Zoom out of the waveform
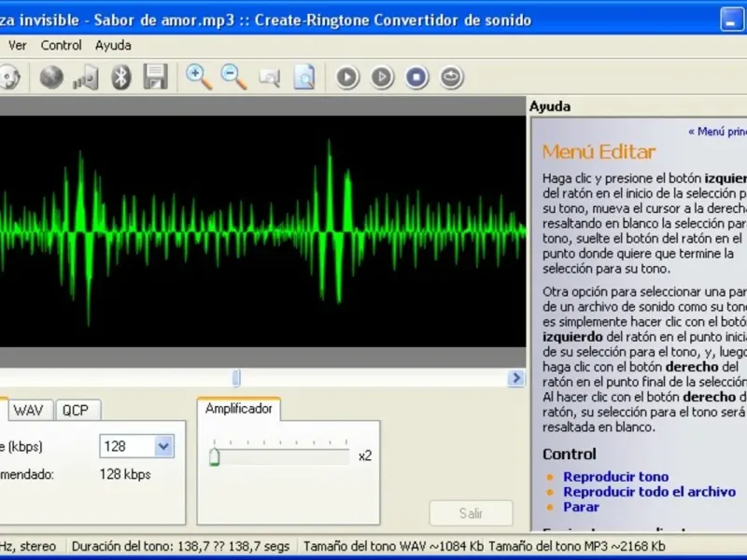 point(234,77)
